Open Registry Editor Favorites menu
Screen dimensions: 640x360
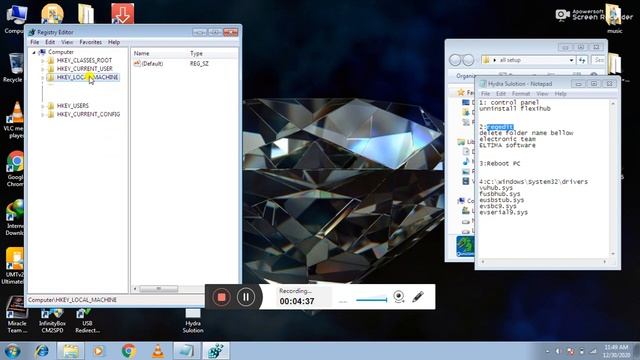pos(91,42)
